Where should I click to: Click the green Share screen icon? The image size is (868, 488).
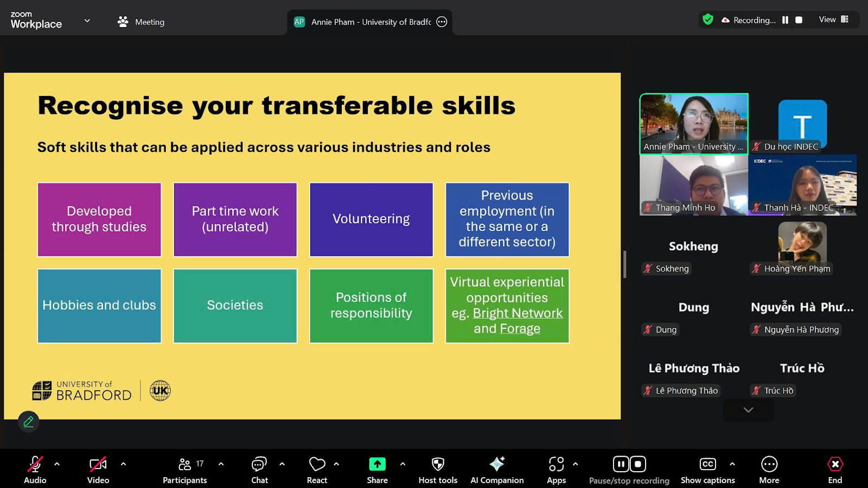pos(377,464)
